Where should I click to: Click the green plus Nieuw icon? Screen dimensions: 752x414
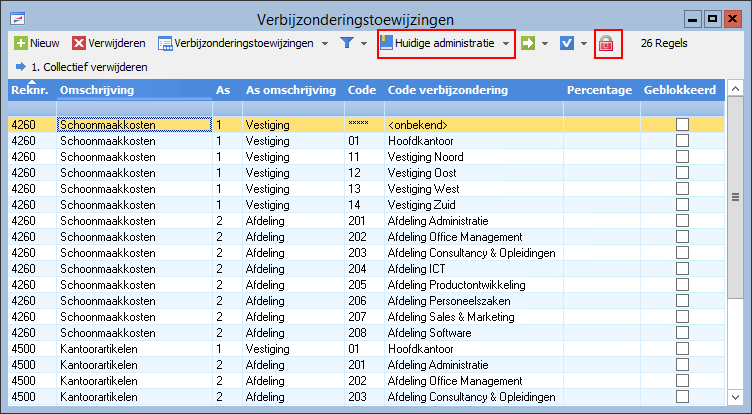(21, 43)
